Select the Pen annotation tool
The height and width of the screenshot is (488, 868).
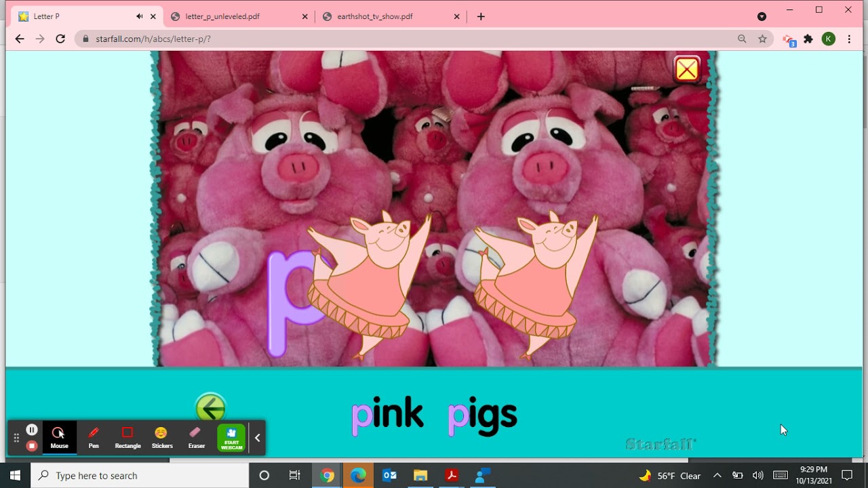click(x=94, y=438)
